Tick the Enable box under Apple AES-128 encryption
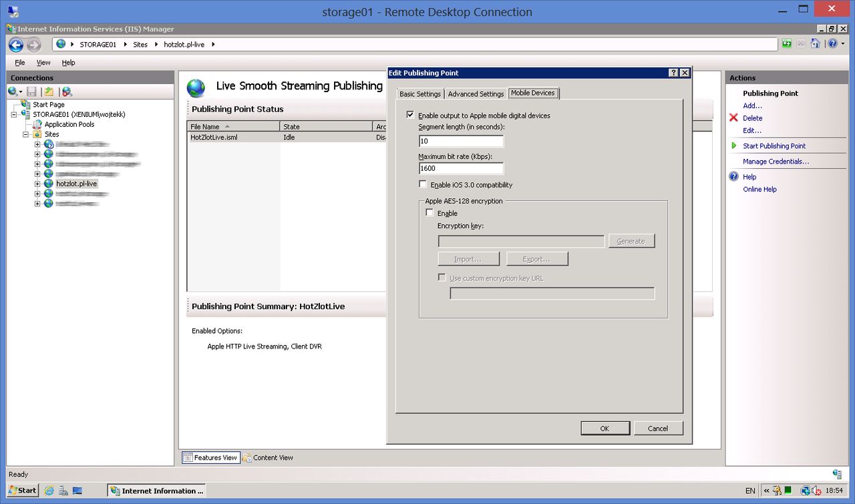The image size is (855, 504). [430, 213]
